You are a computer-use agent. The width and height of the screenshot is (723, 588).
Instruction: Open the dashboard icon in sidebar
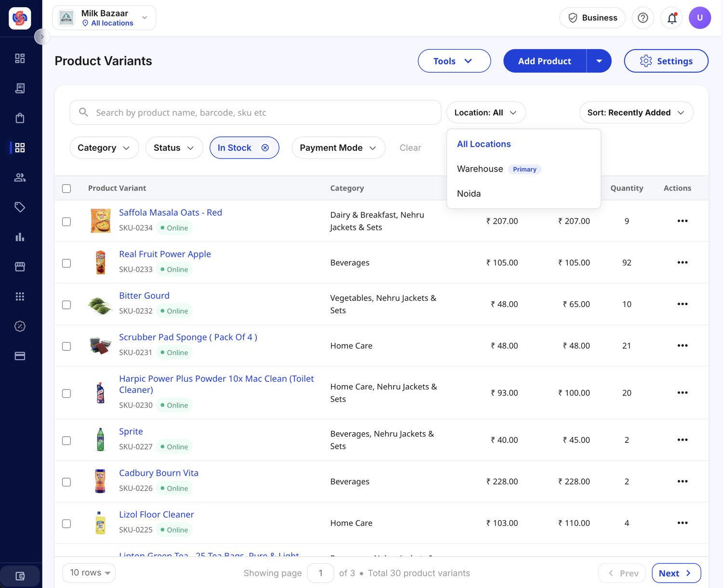tap(20, 58)
